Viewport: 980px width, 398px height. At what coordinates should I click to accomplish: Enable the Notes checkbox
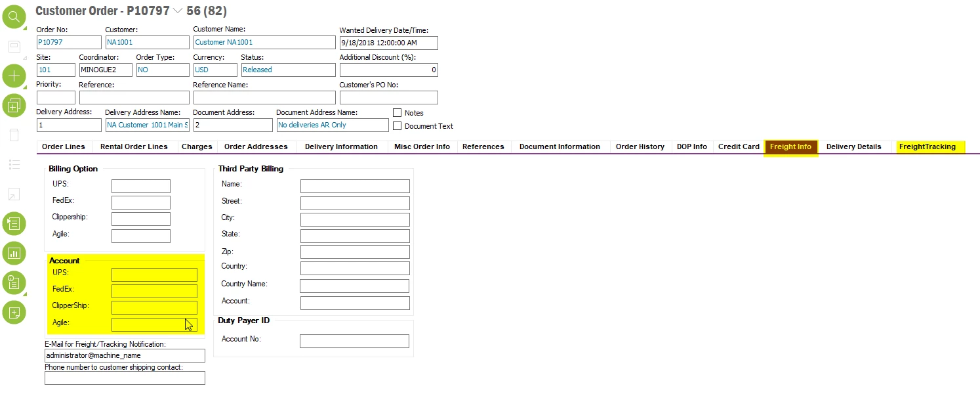coord(397,113)
